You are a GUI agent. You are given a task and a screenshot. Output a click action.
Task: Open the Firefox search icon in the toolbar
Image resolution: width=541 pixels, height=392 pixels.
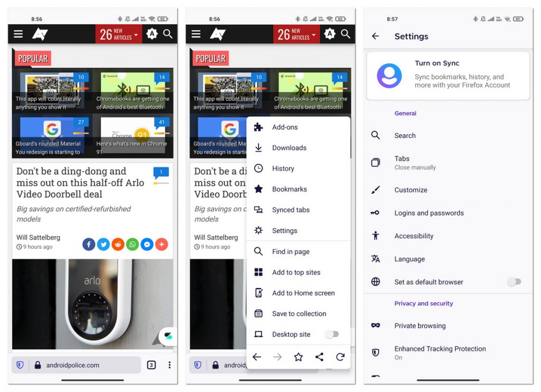tap(168, 33)
